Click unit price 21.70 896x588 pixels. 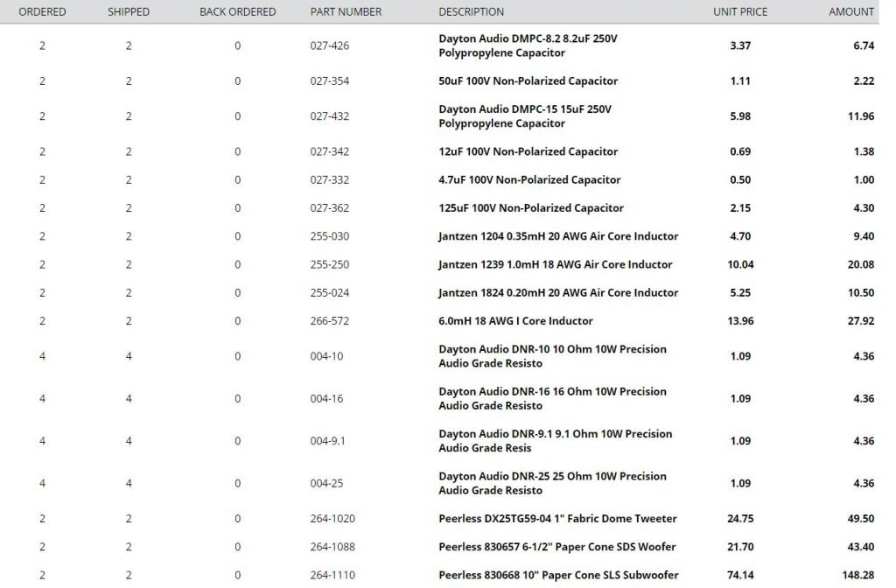tap(740, 547)
